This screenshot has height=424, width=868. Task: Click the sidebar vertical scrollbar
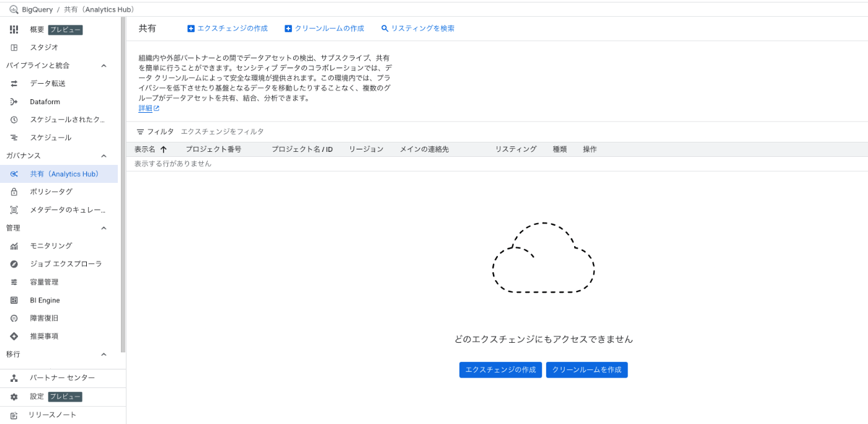(x=123, y=186)
